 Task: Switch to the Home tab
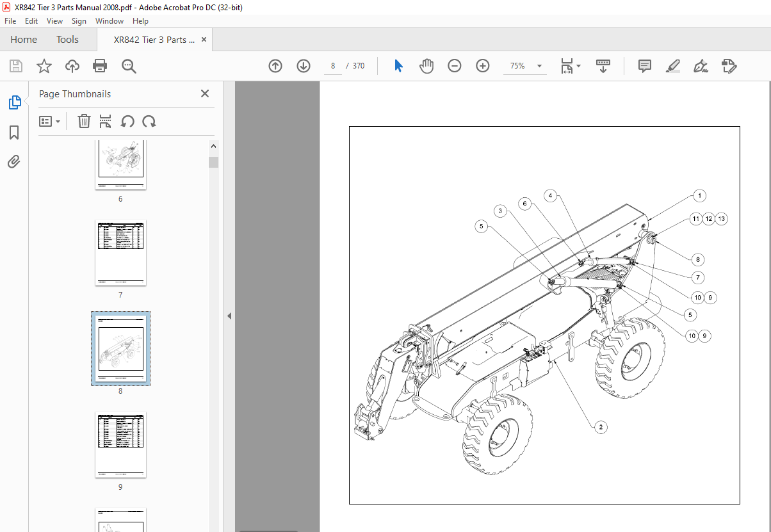pos(24,40)
